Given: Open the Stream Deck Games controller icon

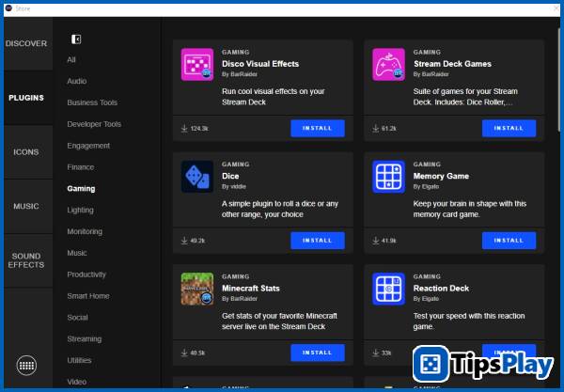Looking at the screenshot, I should click(x=388, y=65).
